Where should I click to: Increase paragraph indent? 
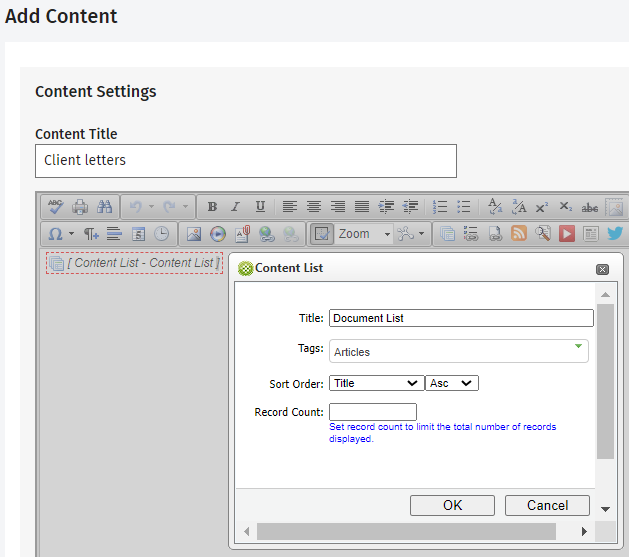(386, 207)
